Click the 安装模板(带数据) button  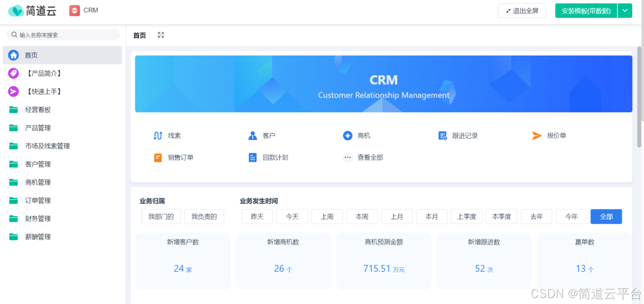[586, 11]
